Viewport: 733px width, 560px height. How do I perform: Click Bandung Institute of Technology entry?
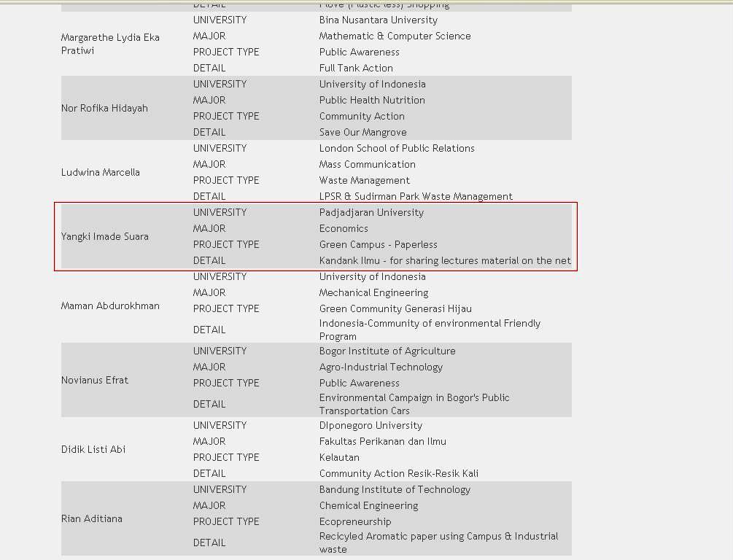tap(395, 489)
